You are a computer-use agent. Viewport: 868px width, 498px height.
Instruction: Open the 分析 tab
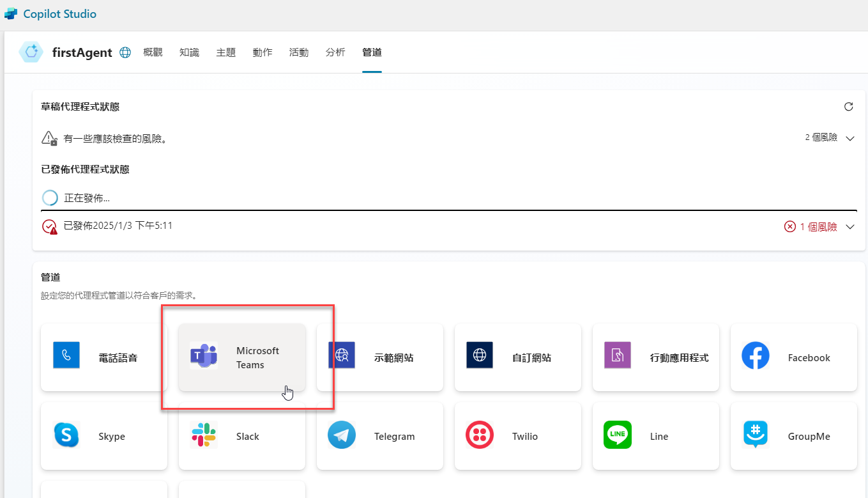point(335,52)
